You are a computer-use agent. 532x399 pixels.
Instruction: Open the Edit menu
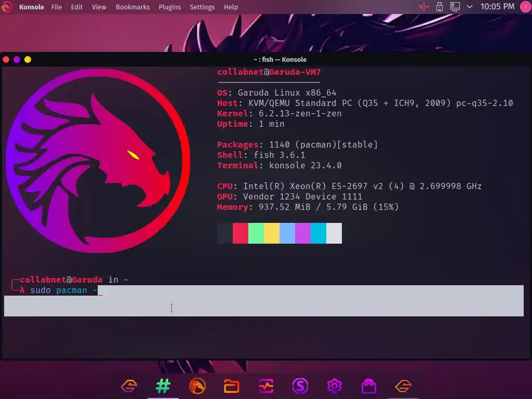point(77,7)
